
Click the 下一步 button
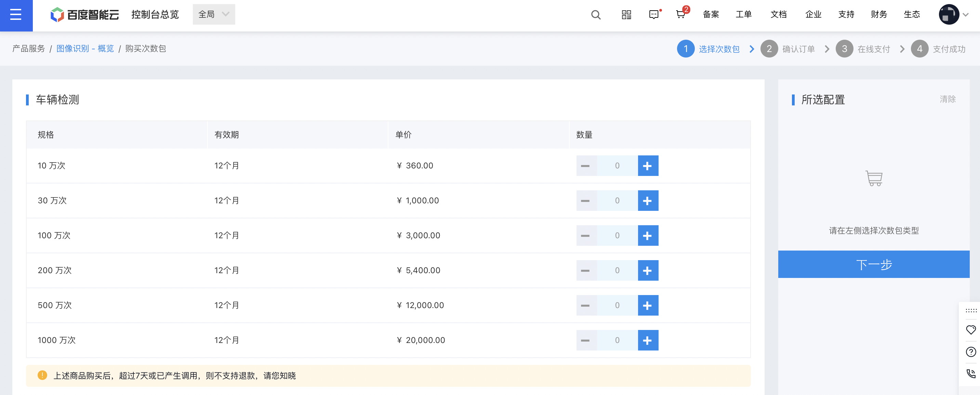873,264
